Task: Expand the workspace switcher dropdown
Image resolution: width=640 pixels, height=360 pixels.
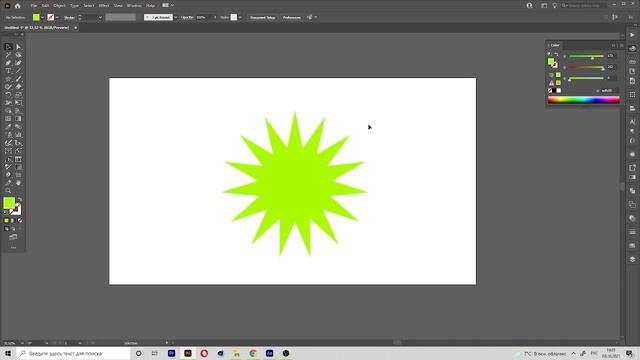Action: (x=172, y=5)
